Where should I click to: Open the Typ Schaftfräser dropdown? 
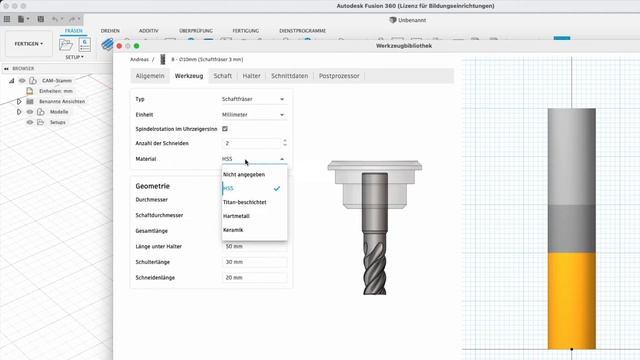(253, 99)
